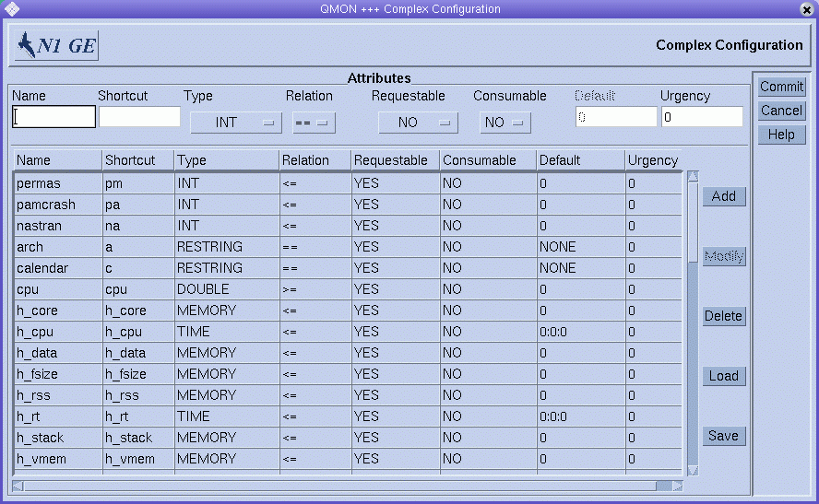Viewport: 819px width, 504px height.
Task: Click the Load button
Action: pos(723,376)
